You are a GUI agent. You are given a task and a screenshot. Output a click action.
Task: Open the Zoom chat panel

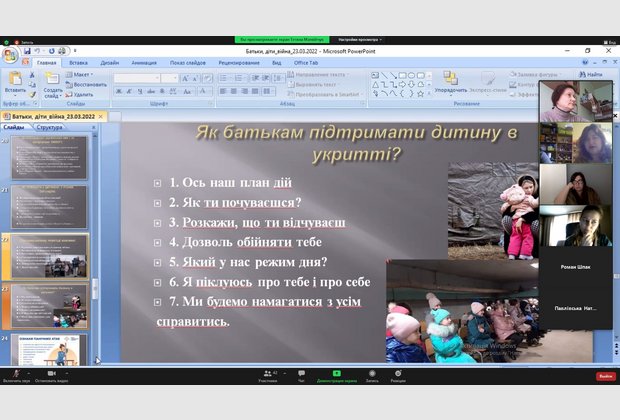pyautogui.click(x=301, y=373)
